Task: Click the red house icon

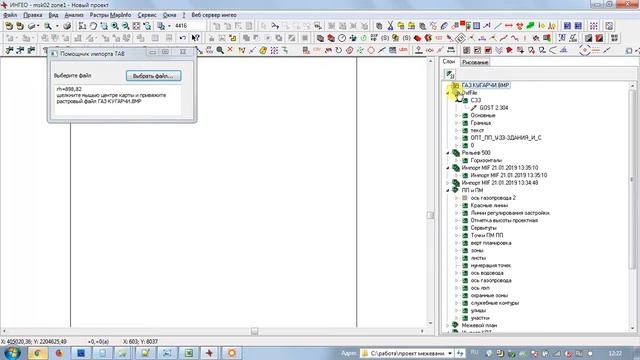Action: (417, 38)
